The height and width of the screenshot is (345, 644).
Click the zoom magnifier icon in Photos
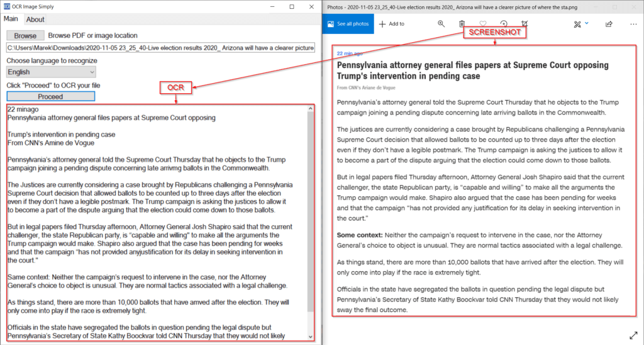(441, 24)
